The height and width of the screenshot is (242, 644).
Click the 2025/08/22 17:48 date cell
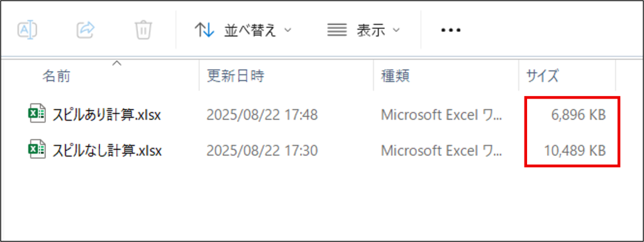pyautogui.click(x=262, y=115)
